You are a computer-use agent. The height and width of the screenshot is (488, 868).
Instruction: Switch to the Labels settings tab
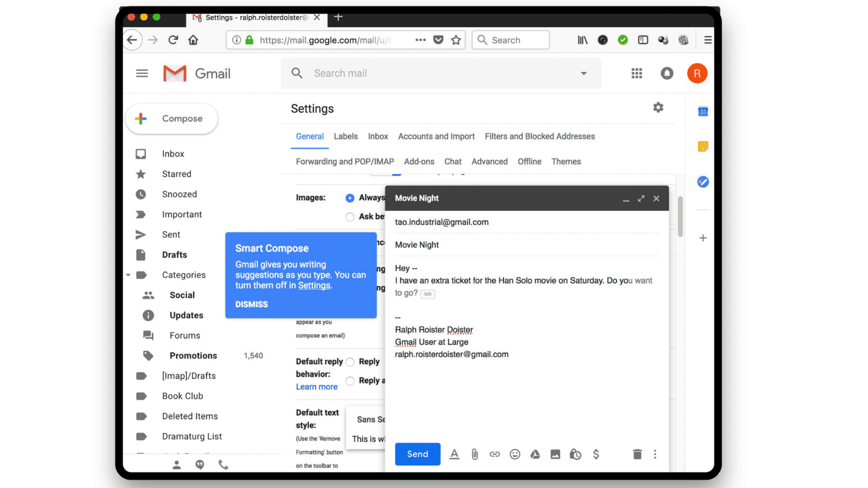pyautogui.click(x=346, y=137)
